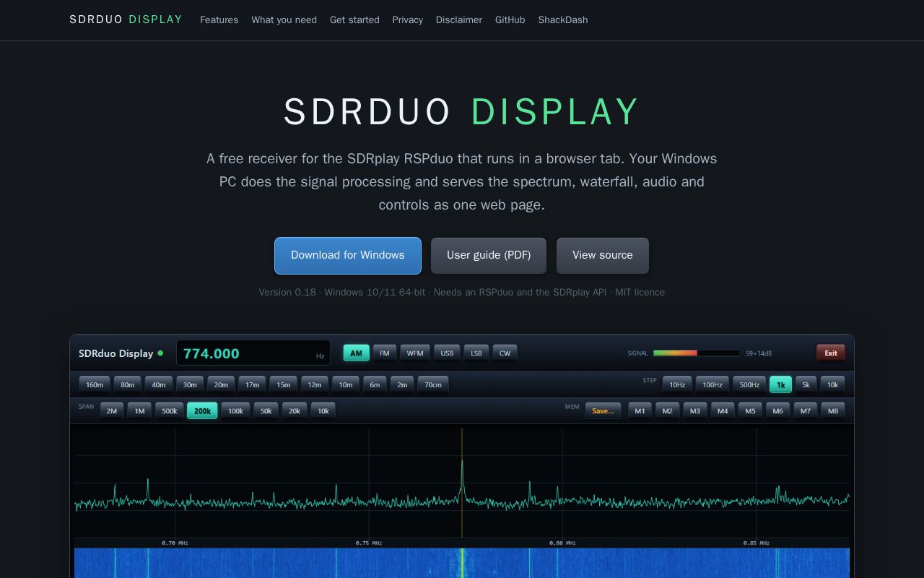Click the Save... memory button
The height and width of the screenshot is (578, 924).
pos(603,410)
